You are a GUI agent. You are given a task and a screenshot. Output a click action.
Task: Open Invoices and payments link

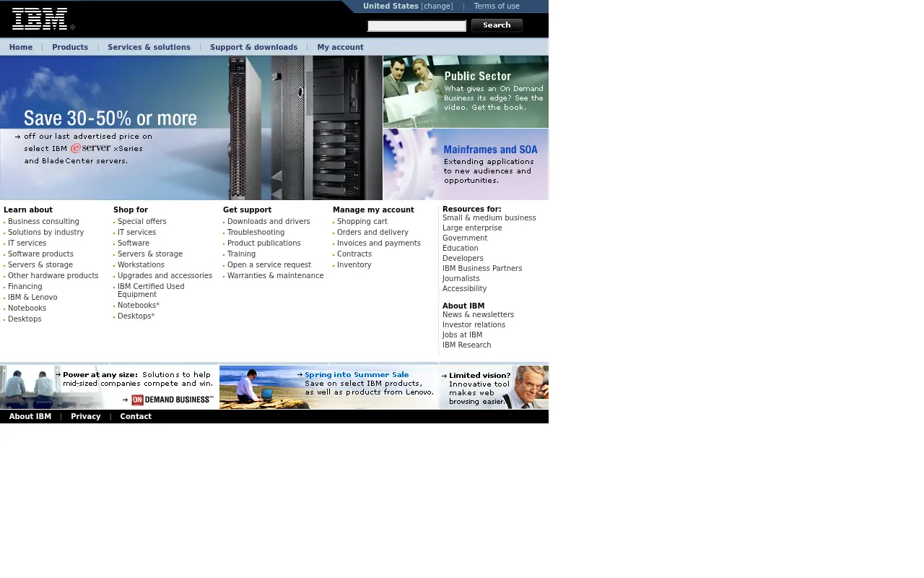378,243
